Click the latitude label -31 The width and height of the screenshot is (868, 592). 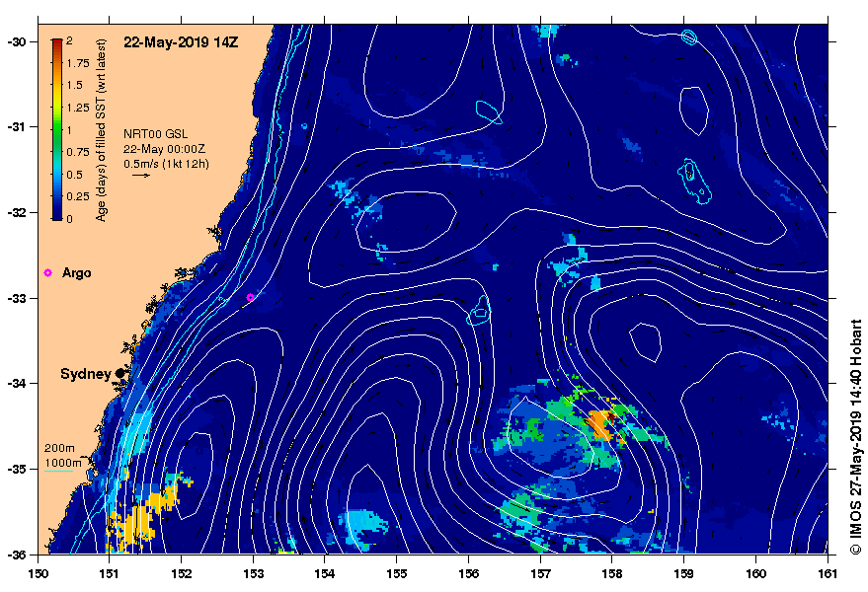[15, 127]
